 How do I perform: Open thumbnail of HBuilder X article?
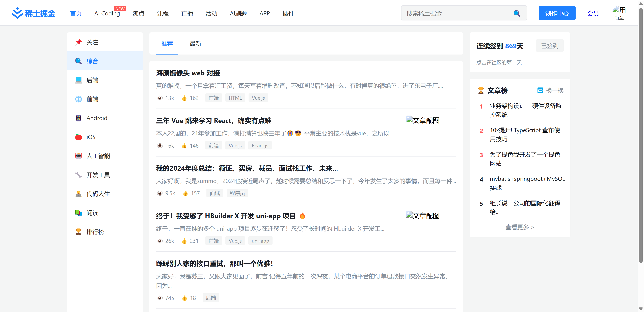click(422, 216)
